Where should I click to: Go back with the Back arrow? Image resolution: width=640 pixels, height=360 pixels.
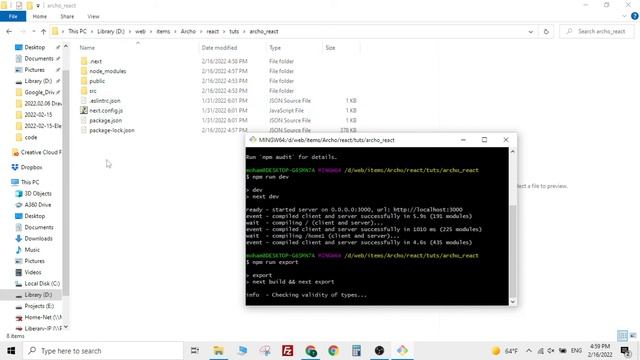9,31
